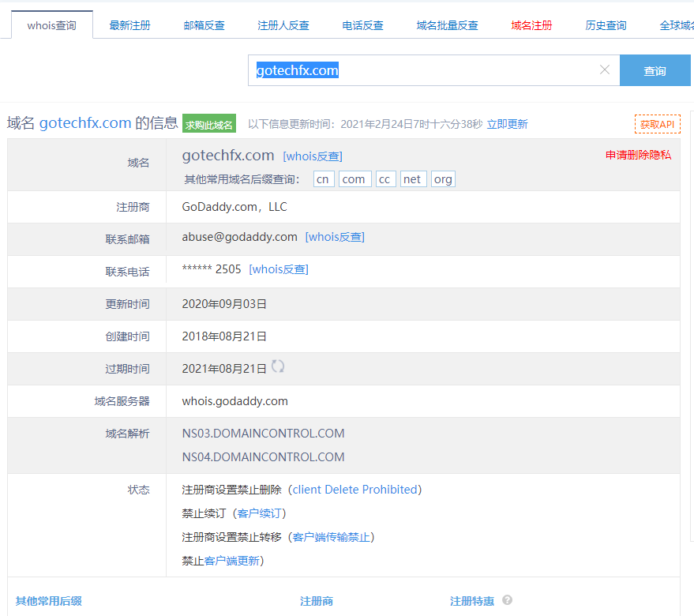Select the 注册人反查 tab

[x=283, y=25]
